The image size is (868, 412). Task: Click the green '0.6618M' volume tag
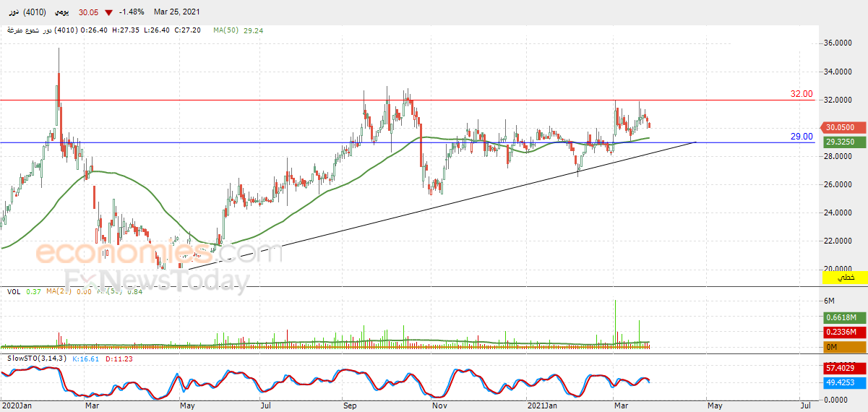(845, 318)
